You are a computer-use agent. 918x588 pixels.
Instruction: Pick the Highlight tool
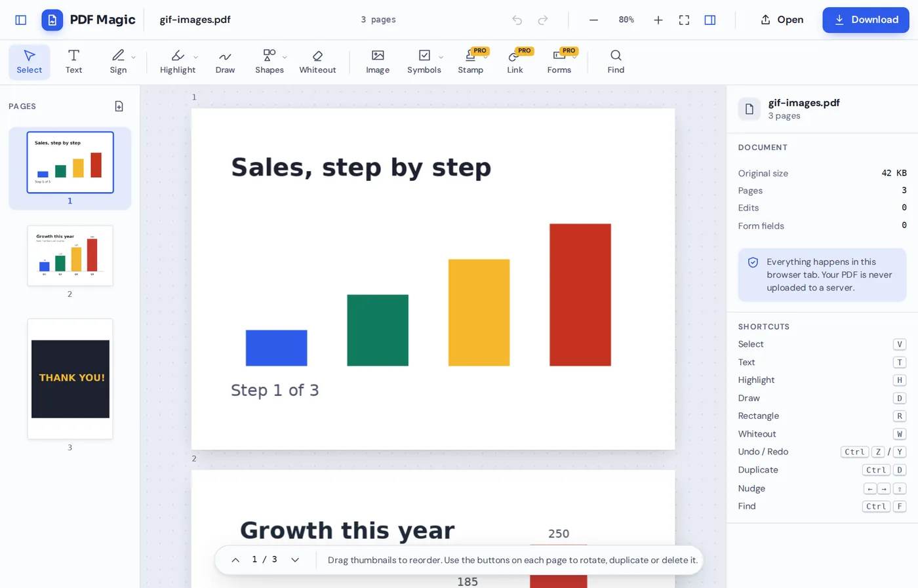[x=178, y=62]
